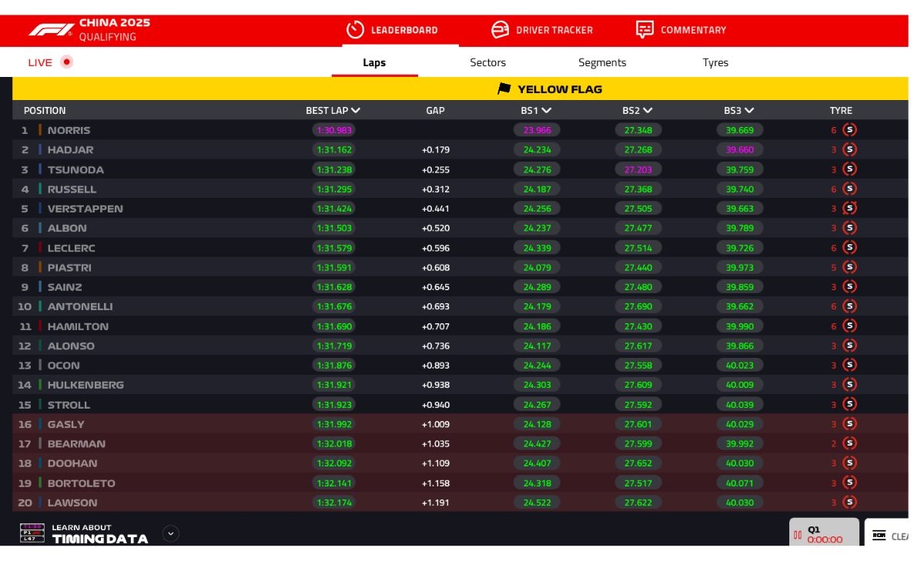Click the F1 logo in header
924x561 pixels.
(x=51, y=30)
